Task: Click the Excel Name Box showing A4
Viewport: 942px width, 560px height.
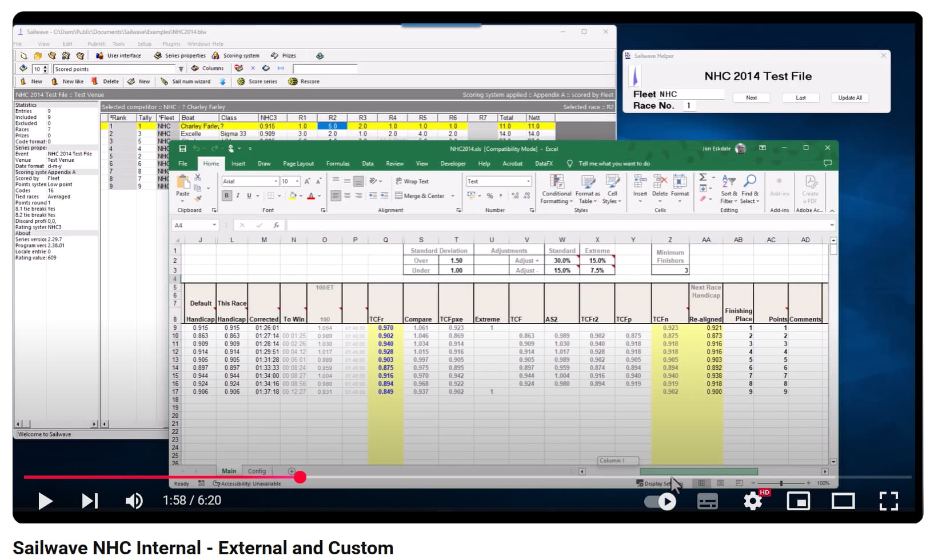Action: (195, 225)
